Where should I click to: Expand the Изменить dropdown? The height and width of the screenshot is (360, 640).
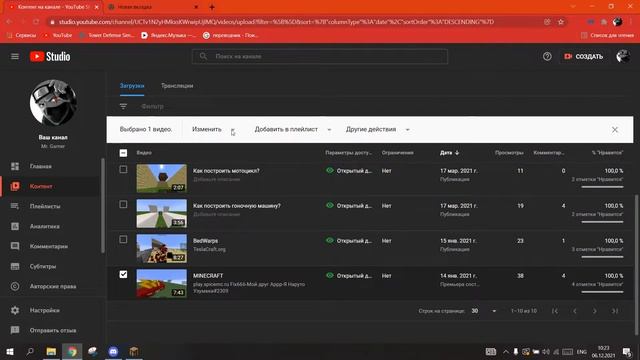coord(213,129)
